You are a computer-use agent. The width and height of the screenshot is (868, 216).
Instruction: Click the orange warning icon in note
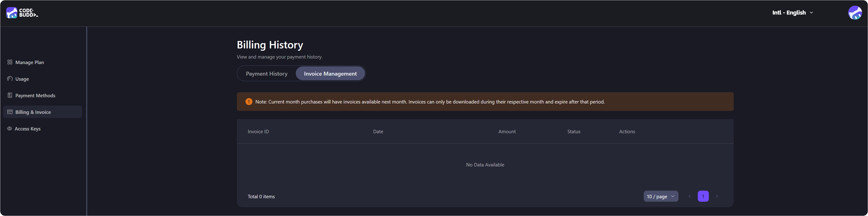point(249,102)
